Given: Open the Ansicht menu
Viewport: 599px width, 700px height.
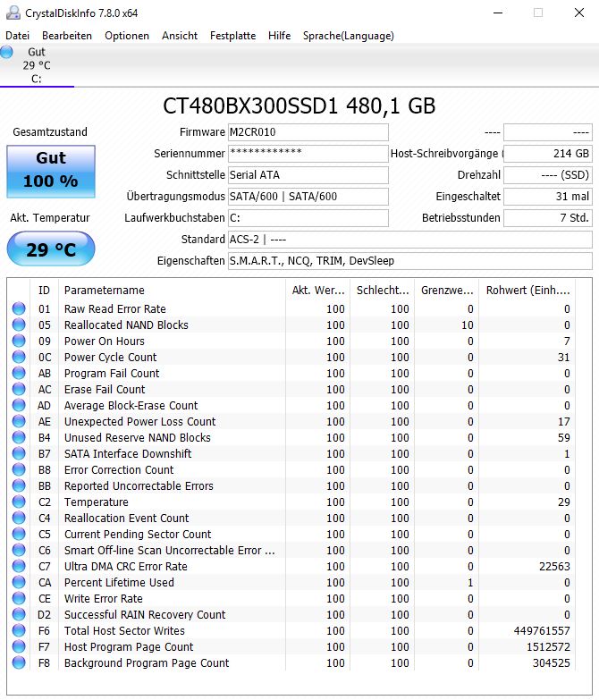Looking at the screenshot, I should coord(180,36).
